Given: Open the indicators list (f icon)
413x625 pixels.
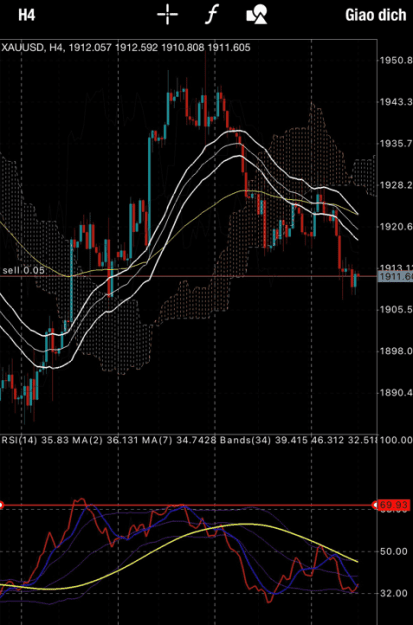Looking at the screenshot, I should click(212, 15).
